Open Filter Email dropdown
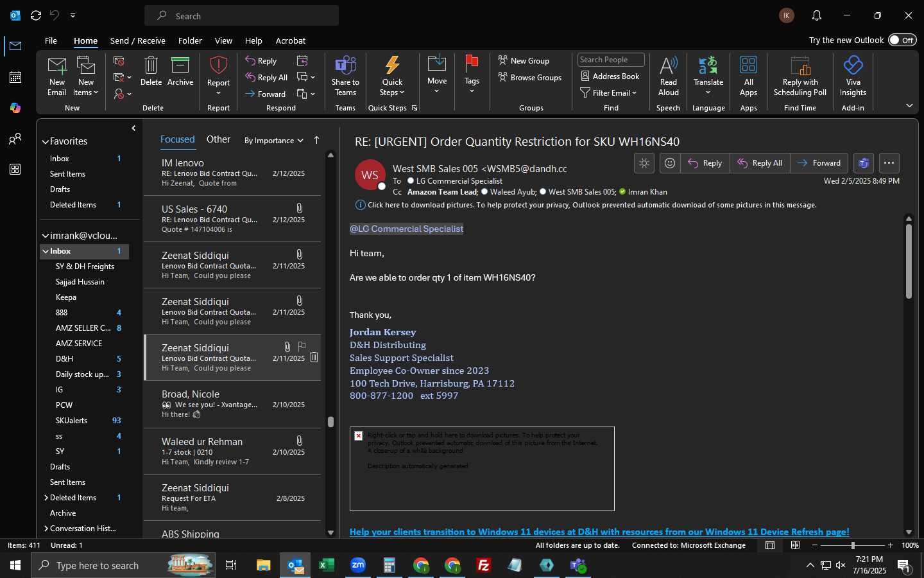 pyautogui.click(x=608, y=92)
